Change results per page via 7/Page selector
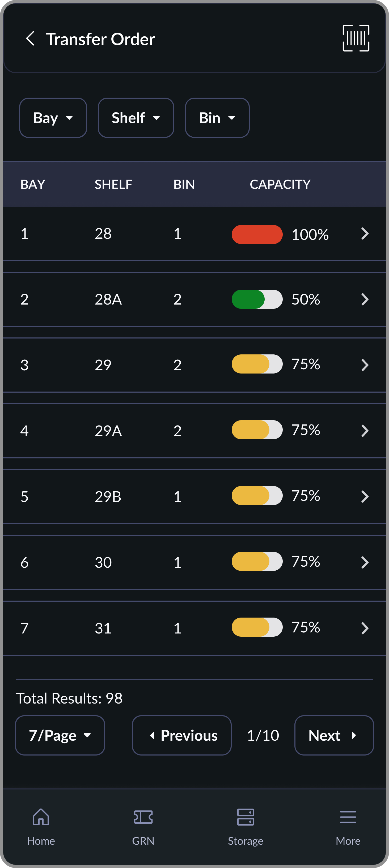The width and height of the screenshot is (389, 868). coord(60,735)
